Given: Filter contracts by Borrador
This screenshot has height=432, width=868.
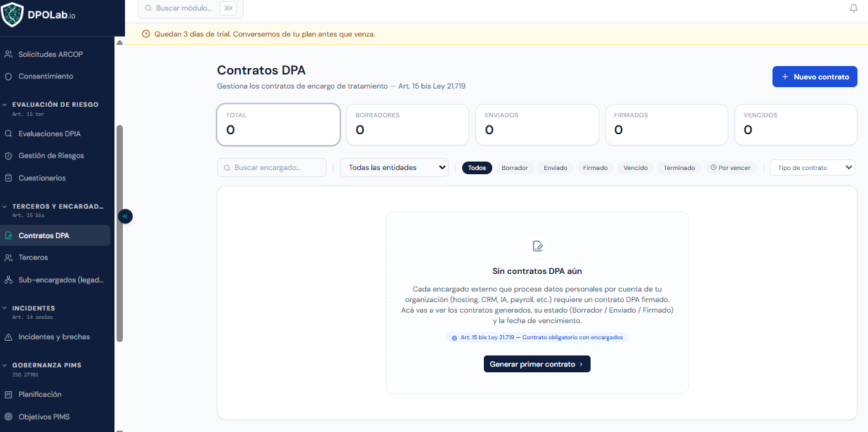Looking at the screenshot, I should 515,168.
